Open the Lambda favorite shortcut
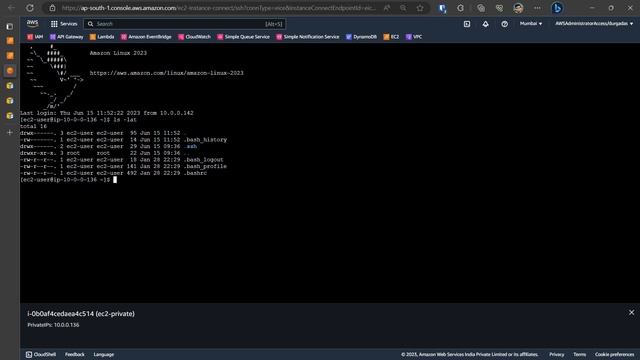Viewport: 640px width, 360px height. 102,37
